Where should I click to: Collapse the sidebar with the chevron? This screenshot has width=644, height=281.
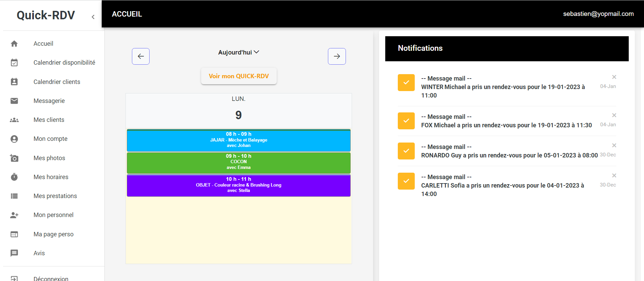coord(93,17)
